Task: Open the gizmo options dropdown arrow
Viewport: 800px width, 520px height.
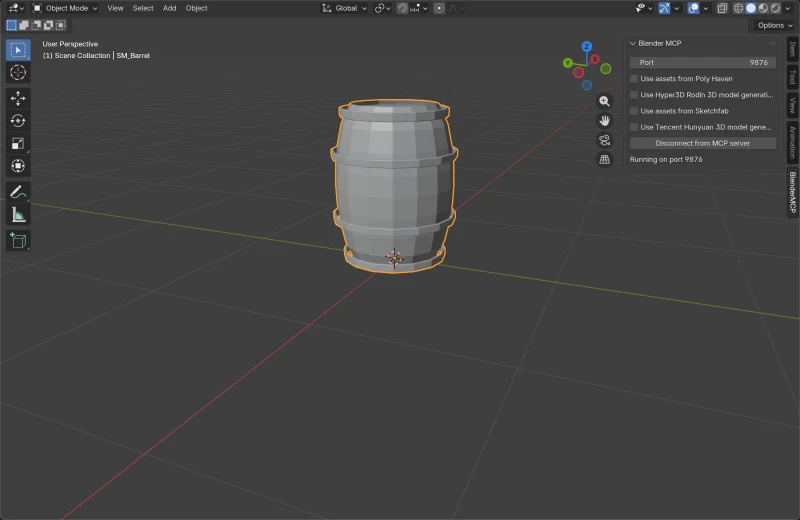Action: [677, 8]
